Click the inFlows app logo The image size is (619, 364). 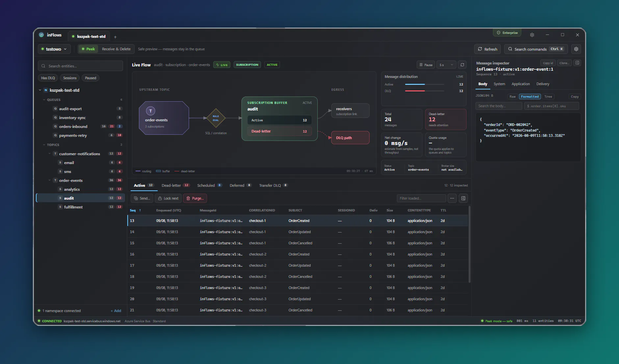tap(41, 35)
